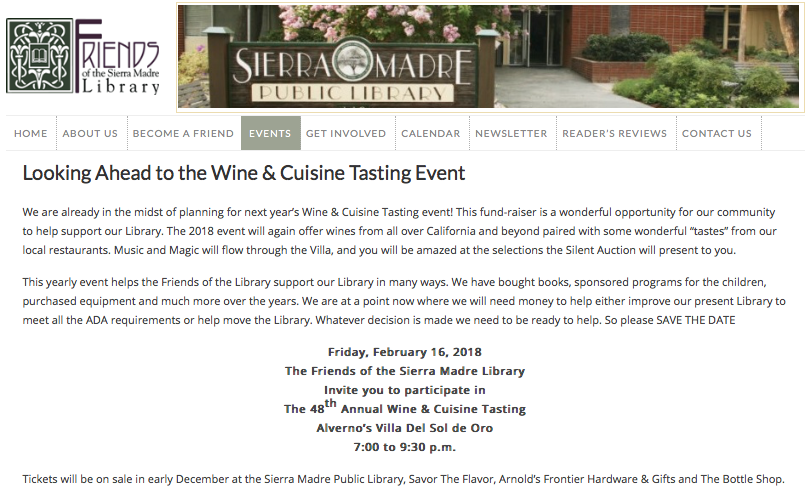Open the Home menu item
This screenshot has width=808, height=490.
point(31,133)
